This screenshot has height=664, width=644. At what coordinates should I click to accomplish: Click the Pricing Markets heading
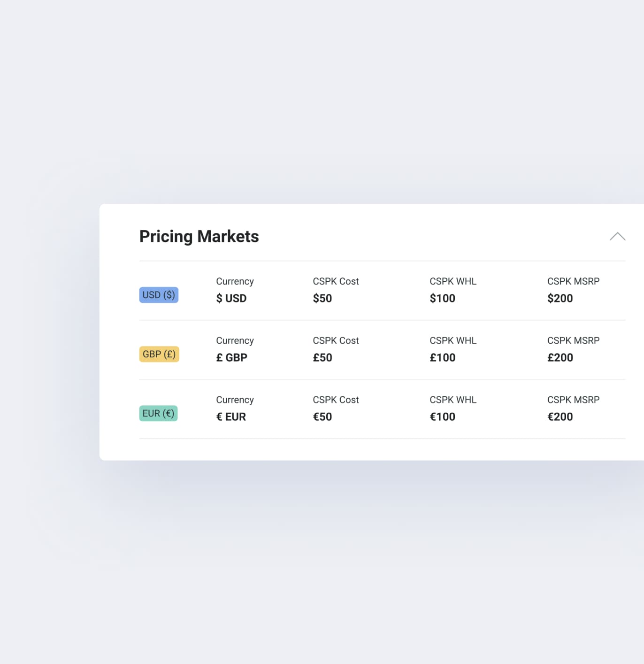click(199, 236)
